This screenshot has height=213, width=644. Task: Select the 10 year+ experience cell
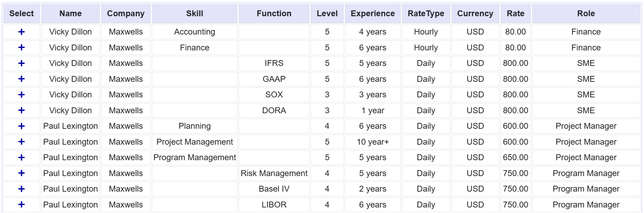coord(372,142)
